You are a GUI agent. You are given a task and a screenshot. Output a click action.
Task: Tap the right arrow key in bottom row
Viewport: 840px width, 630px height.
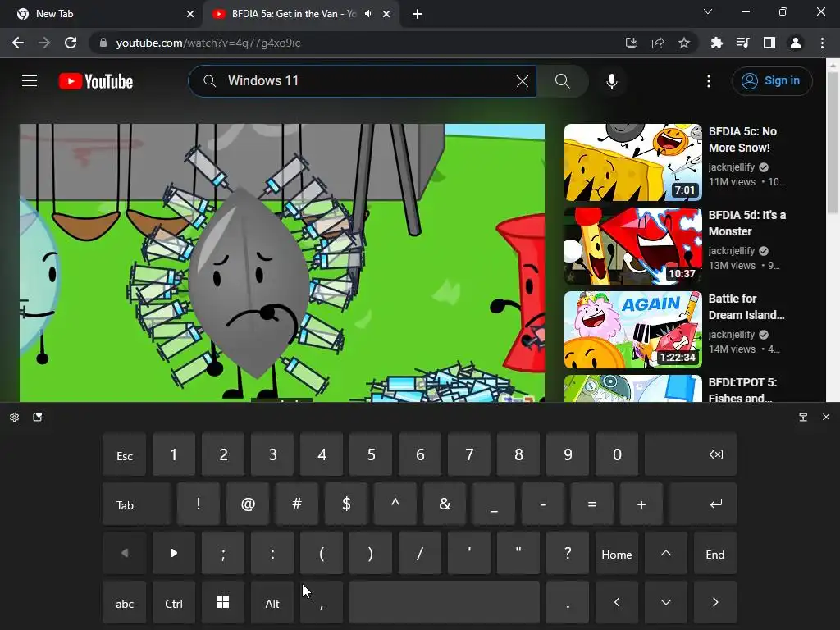pyautogui.click(x=715, y=603)
